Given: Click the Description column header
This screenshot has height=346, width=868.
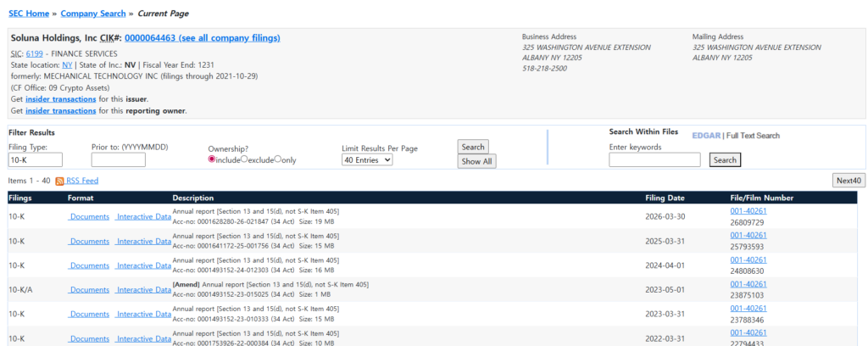Looking at the screenshot, I should pyautogui.click(x=192, y=198).
